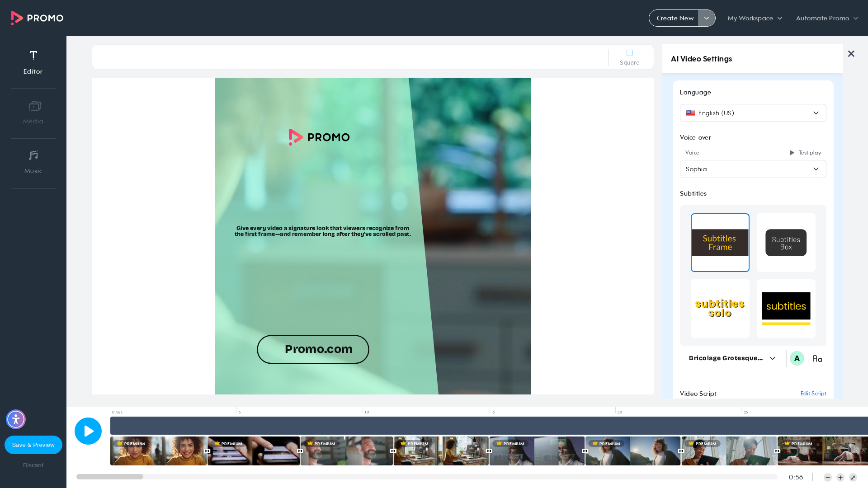Click the canvas caption text overlay
Viewport: 868px width, 488px height.
[323, 231]
